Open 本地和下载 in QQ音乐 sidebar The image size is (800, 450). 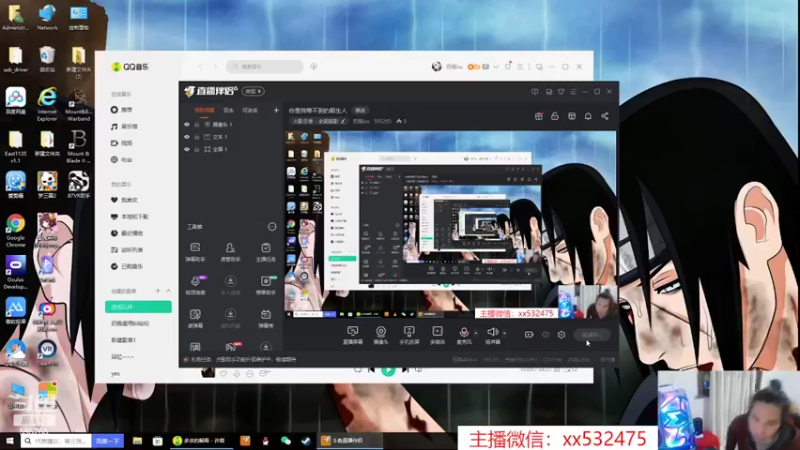130,217
